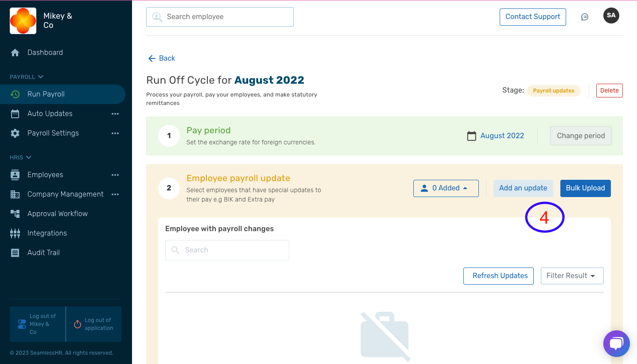
Task: Click the Integrations icon
Action: point(15,233)
